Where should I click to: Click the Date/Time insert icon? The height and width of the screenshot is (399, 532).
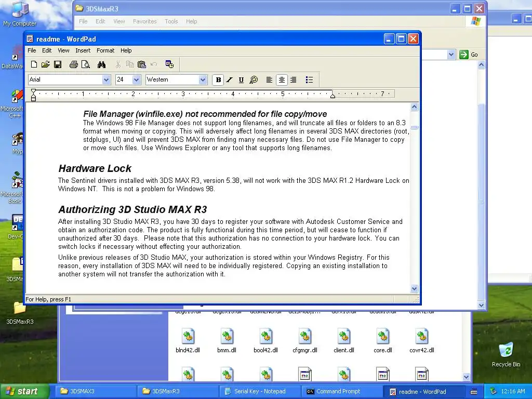coord(169,64)
